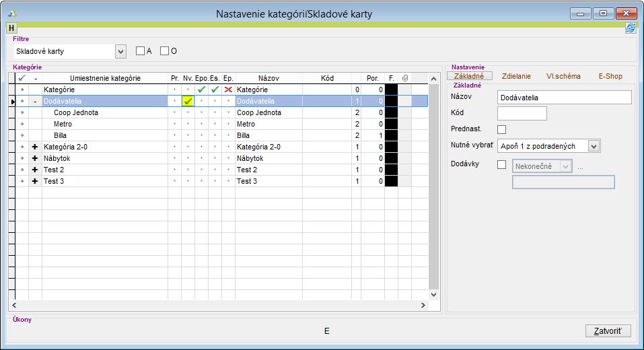The width and height of the screenshot is (644, 350).
Task: Click the Epo. green checkmark in Kategórie row
Action: tap(201, 90)
